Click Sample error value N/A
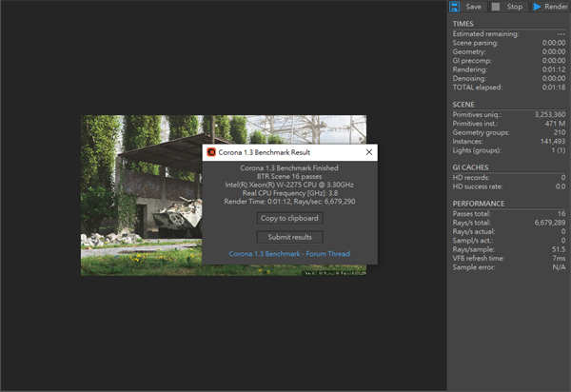 click(559, 267)
